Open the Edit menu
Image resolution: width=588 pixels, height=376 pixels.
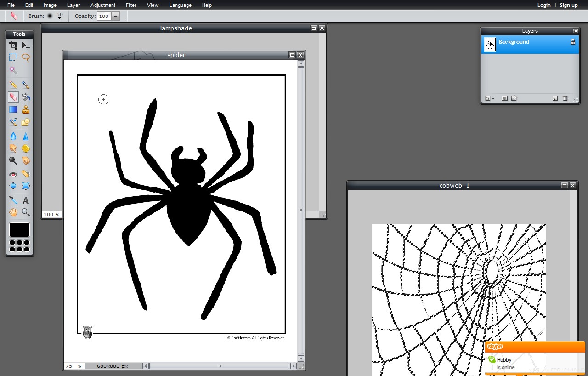pyautogui.click(x=29, y=5)
